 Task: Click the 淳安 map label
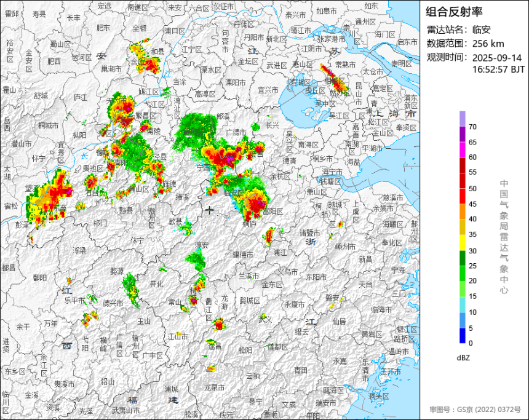[x=202, y=245]
